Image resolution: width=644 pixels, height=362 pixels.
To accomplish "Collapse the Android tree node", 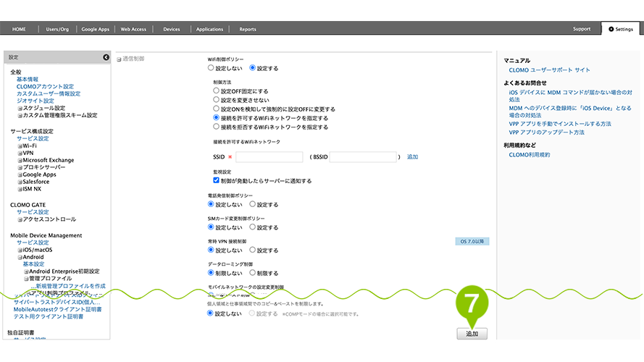I will pyautogui.click(x=20, y=257).
